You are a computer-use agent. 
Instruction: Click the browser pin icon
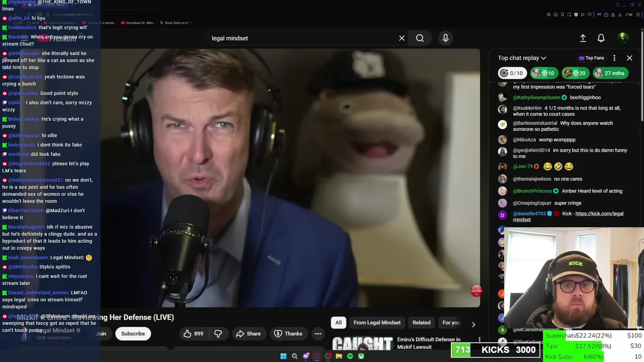click(562, 15)
